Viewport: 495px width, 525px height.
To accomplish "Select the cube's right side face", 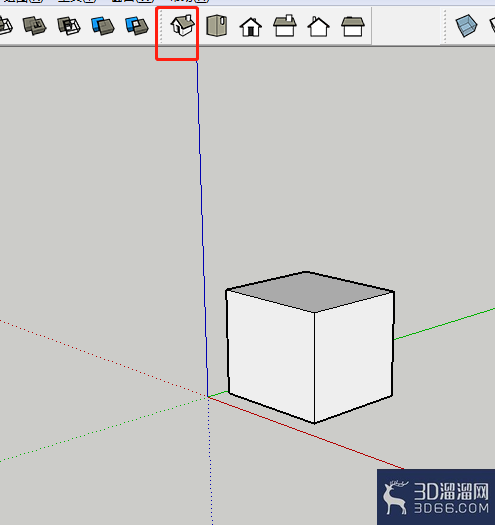I will 354,358.
